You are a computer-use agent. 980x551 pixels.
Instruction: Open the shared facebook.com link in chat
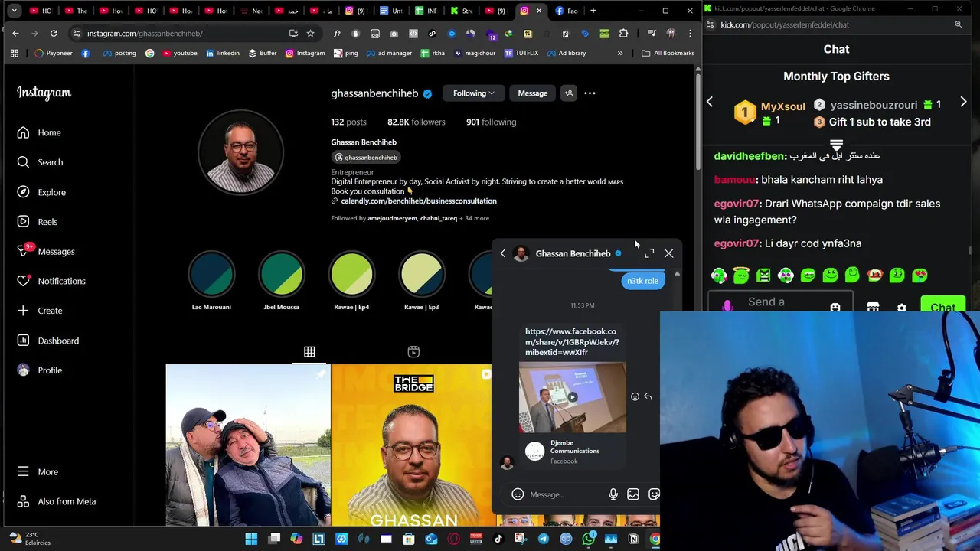coord(572,342)
